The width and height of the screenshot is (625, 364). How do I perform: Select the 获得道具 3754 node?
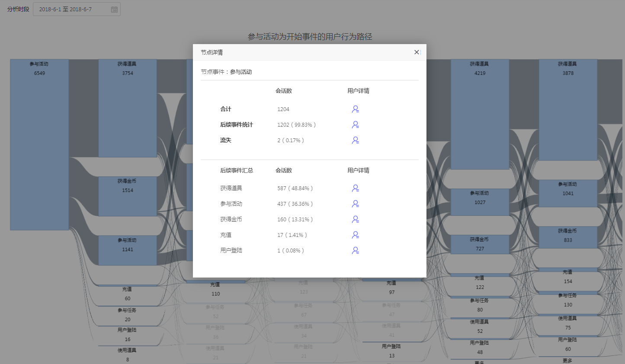(x=128, y=108)
